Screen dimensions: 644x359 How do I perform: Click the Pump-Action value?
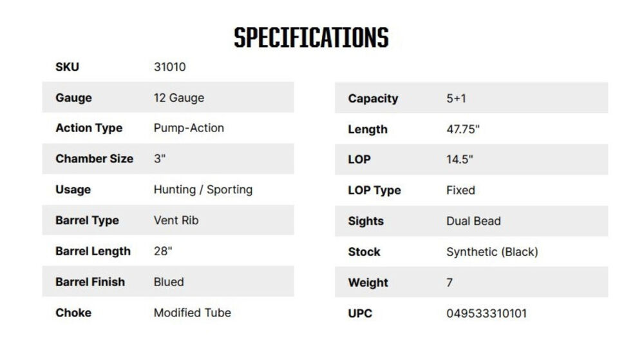pyautogui.click(x=189, y=128)
